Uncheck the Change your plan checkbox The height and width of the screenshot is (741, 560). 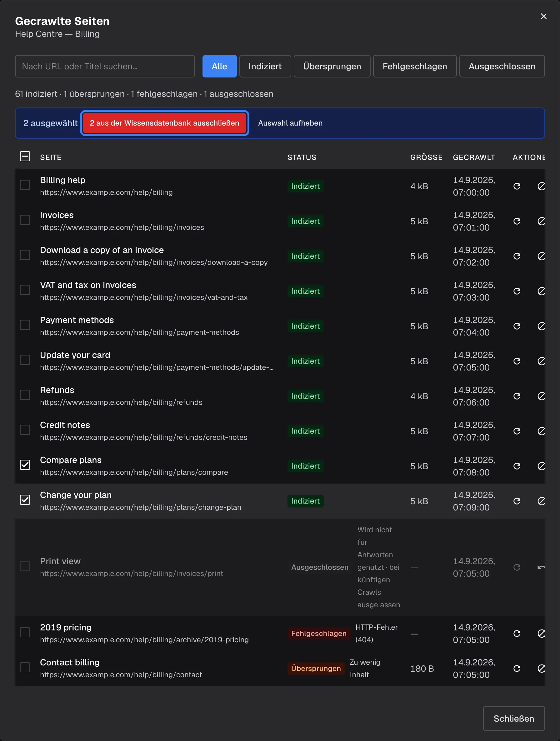25,500
